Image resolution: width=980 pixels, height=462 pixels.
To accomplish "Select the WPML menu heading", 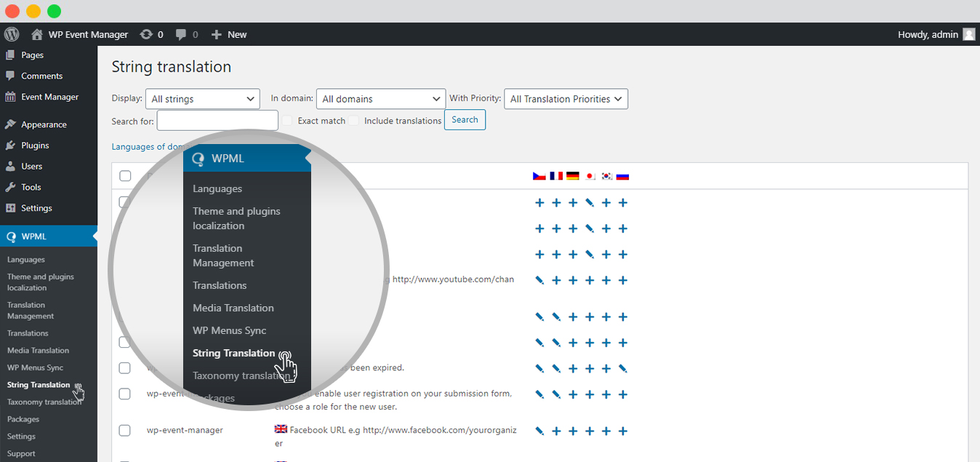I will pos(49,236).
